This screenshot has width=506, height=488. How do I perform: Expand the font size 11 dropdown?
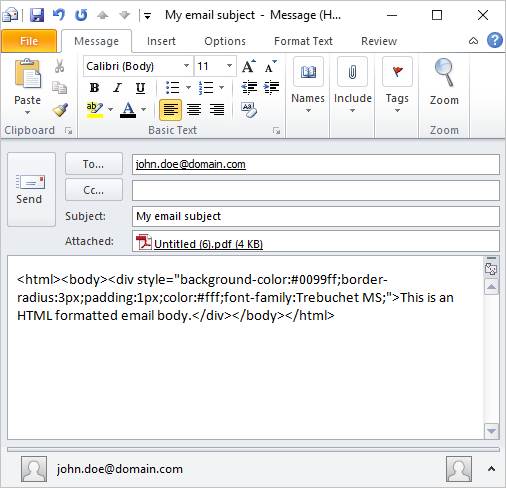229,66
